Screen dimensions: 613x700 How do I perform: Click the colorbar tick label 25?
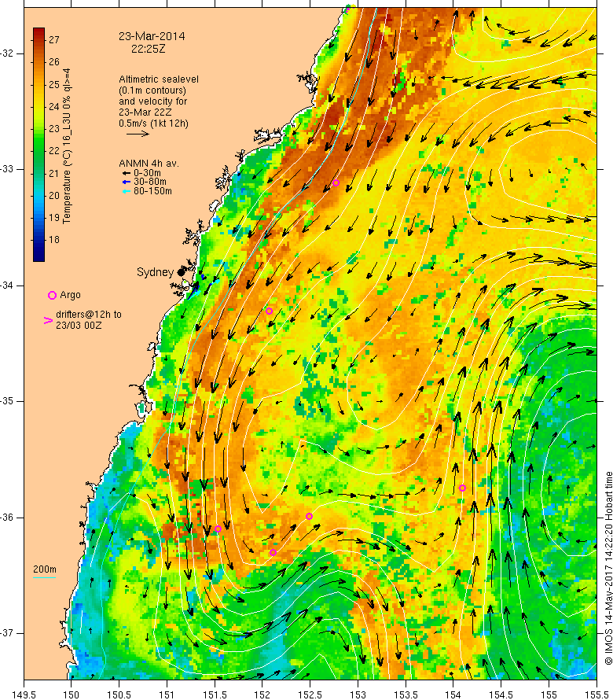point(54,84)
